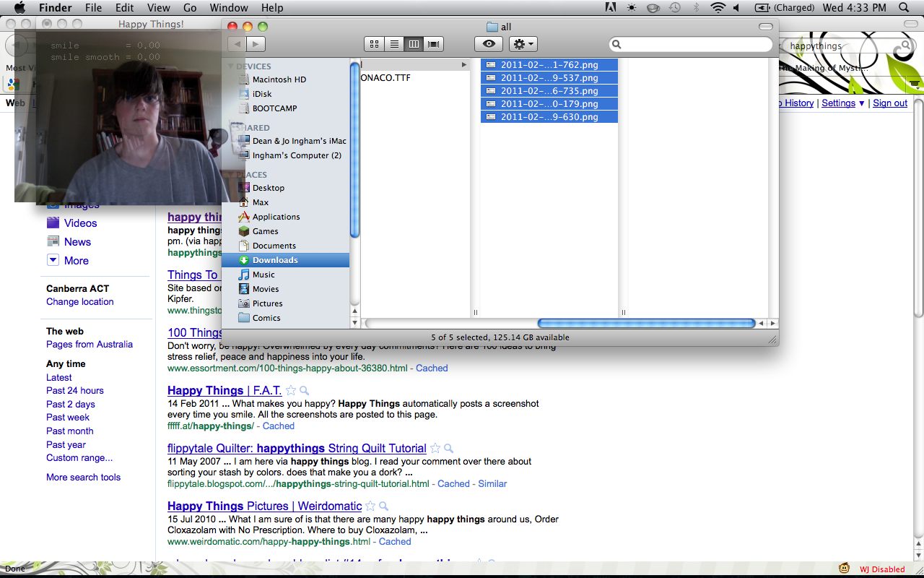
Task: Click the Finder horizontal scrollbar thumb
Action: coord(646,324)
